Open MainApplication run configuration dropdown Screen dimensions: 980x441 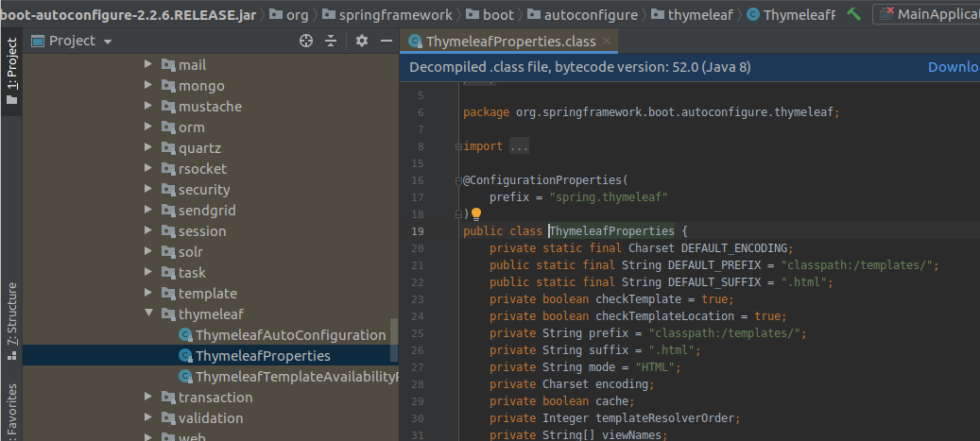coord(926,14)
